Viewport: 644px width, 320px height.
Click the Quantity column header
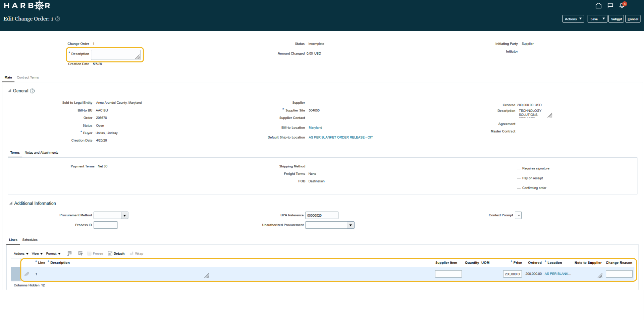click(x=472, y=263)
